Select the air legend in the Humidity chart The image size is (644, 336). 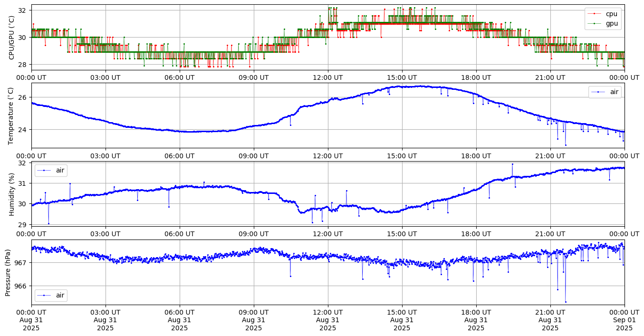coord(51,170)
